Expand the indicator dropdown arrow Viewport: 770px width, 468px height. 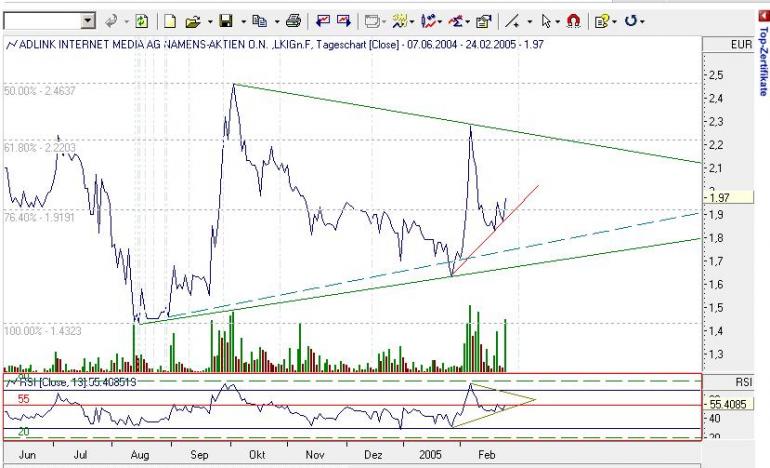click(440, 22)
